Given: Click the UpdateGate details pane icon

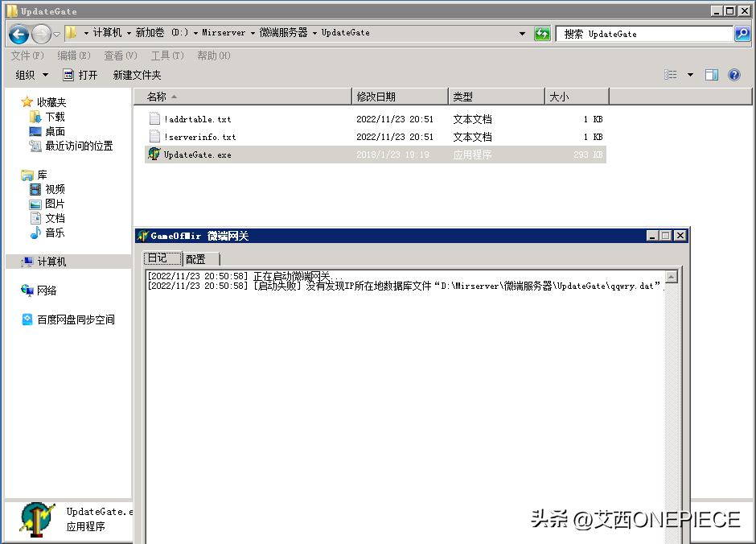Looking at the screenshot, I should (37, 519).
